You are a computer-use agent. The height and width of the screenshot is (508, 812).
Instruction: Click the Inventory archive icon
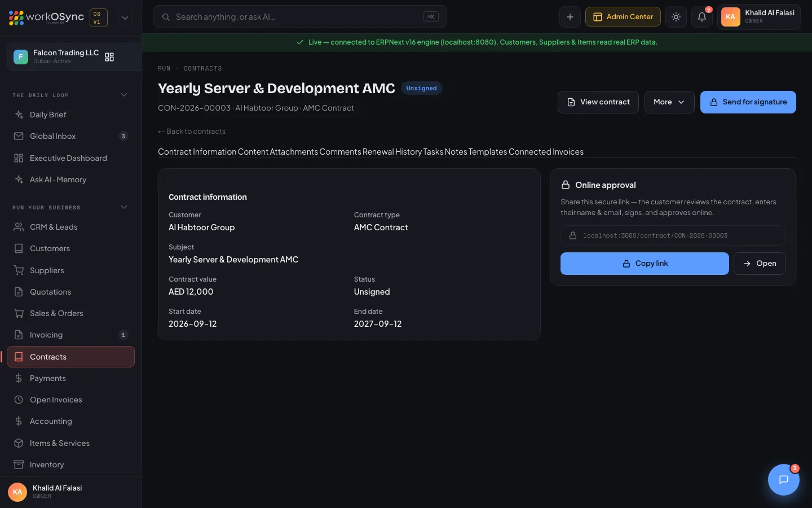pos(19,465)
